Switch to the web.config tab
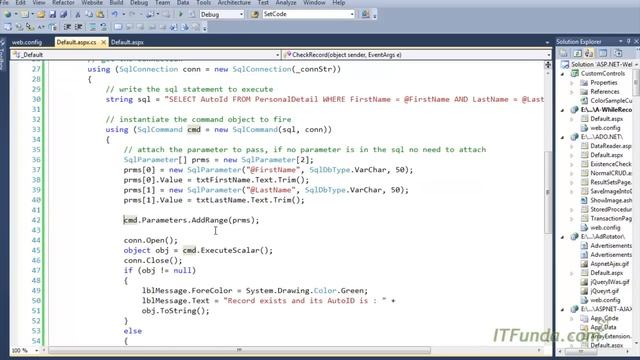 pyautogui.click(x=27, y=42)
